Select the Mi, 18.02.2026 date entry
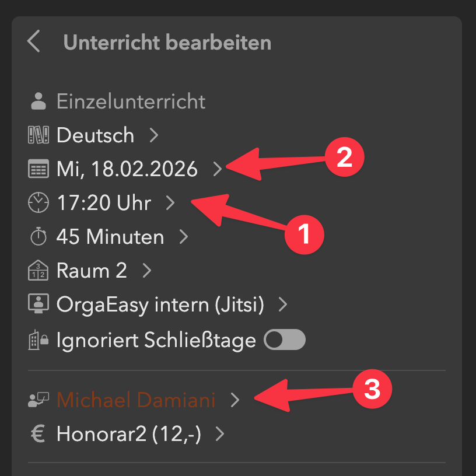 tap(127, 169)
